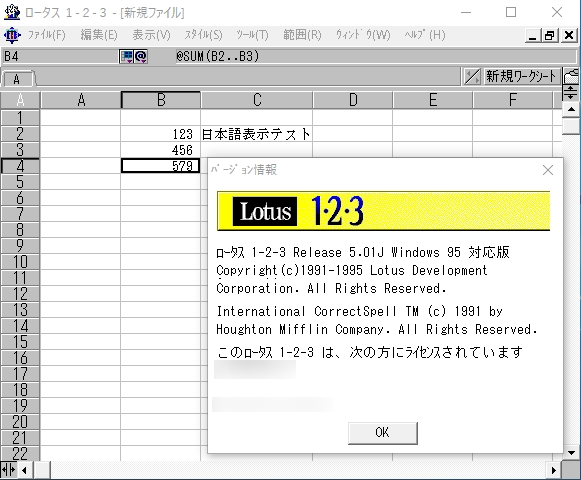Open the @ function selector icon

[141, 57]
